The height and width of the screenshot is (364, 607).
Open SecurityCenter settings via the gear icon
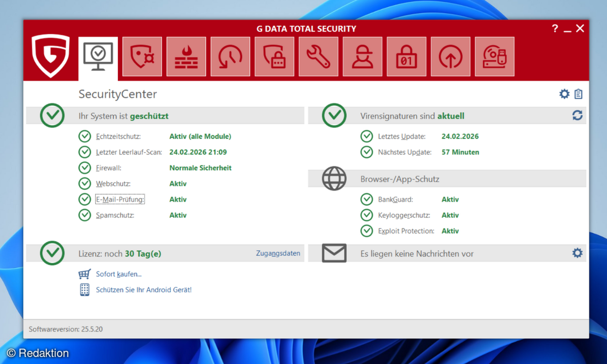point(564,94)
